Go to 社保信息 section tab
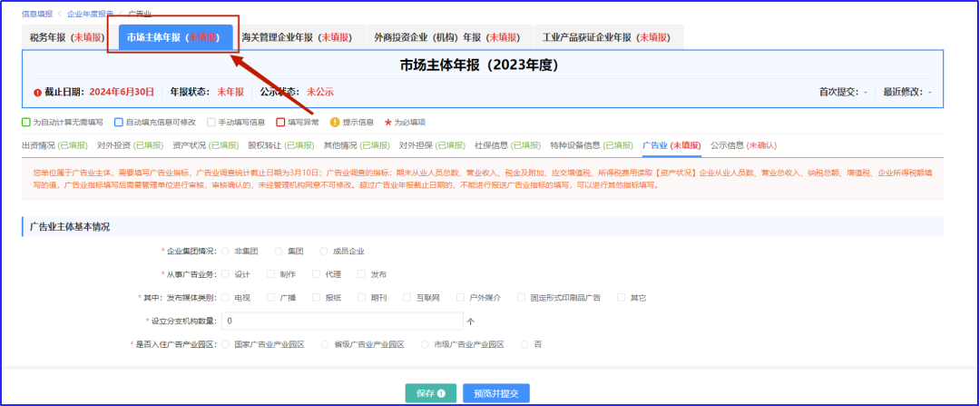980x406 pixels. [x=508, y=145]
